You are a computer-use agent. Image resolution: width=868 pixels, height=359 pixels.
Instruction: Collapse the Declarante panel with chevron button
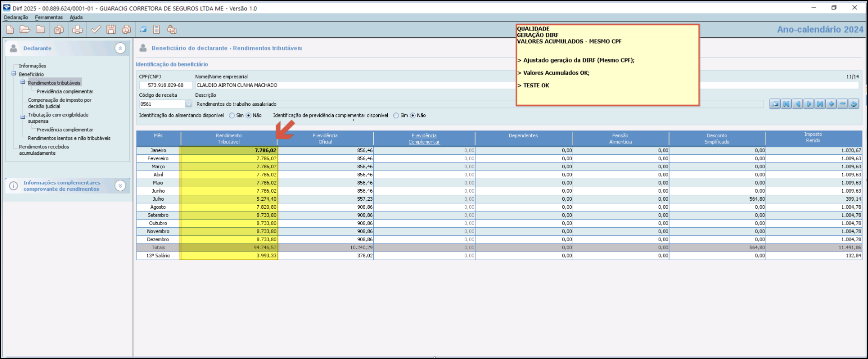[x=120, y=48]
